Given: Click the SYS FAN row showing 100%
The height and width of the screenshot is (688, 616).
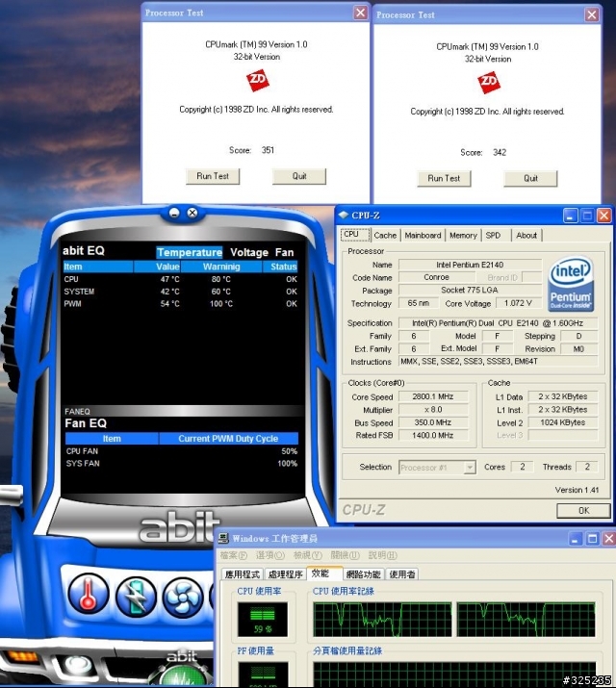Looking at the screenshot, I should pos(182,464).
